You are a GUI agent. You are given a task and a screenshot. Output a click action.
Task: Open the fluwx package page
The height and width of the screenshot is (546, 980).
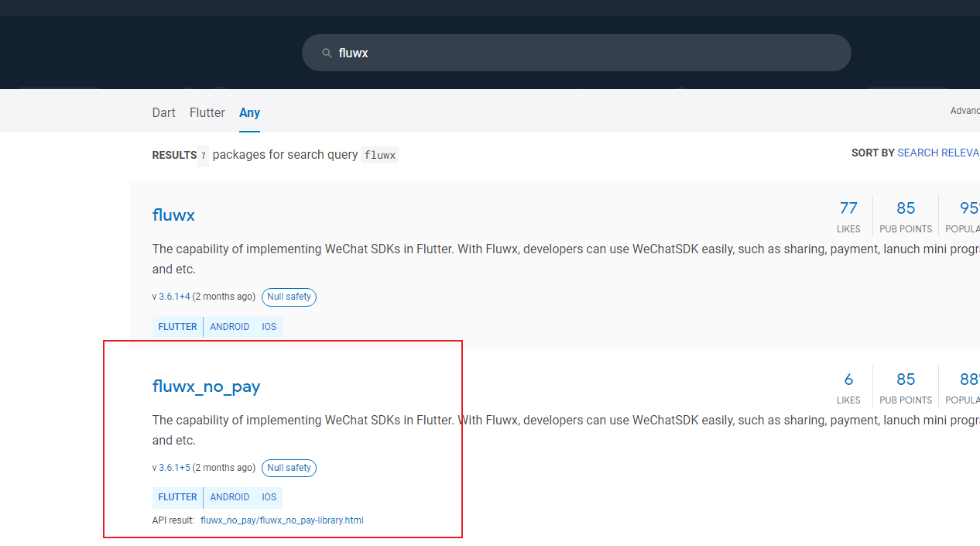pyautogui.click(x=173, y=215)
